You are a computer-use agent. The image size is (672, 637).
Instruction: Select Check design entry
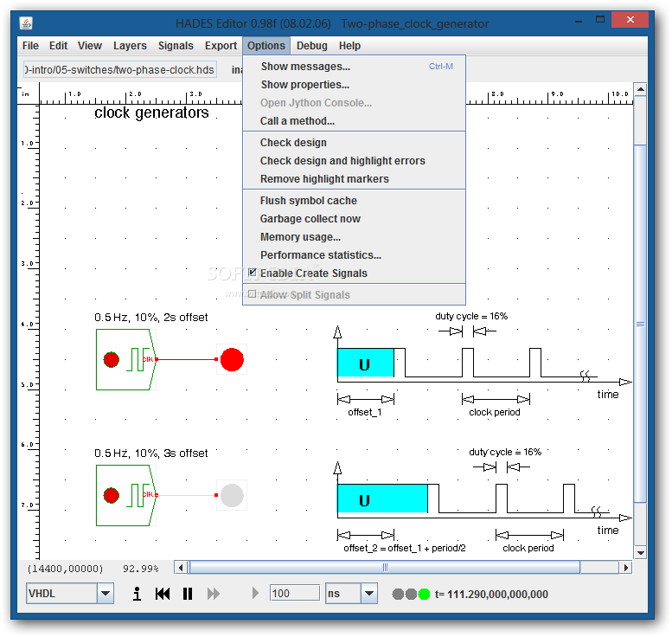point(354,143)
